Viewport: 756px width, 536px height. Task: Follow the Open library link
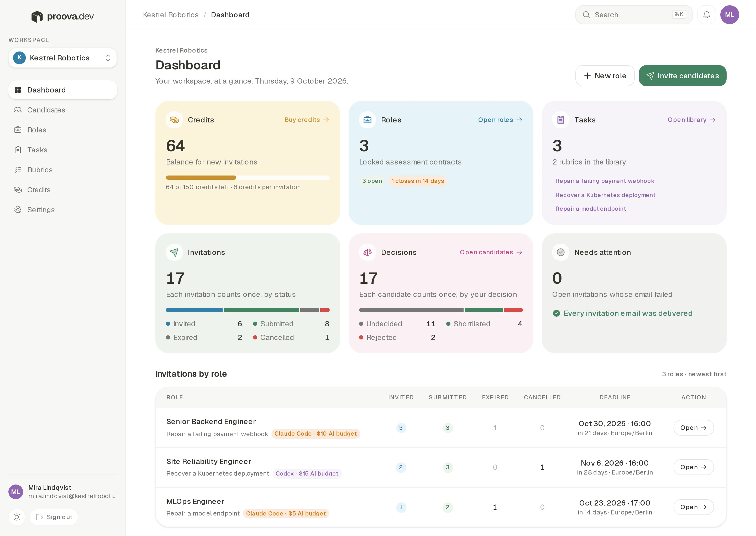691,120
